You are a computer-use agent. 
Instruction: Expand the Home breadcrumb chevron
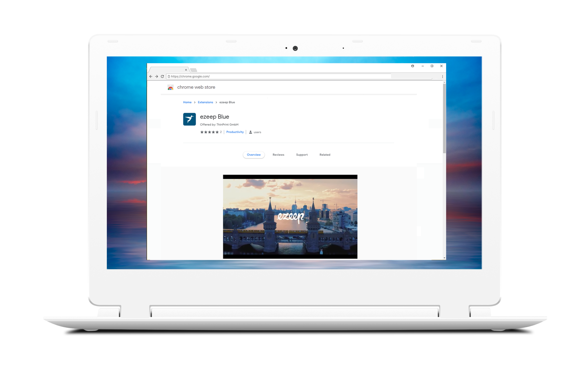195,102
